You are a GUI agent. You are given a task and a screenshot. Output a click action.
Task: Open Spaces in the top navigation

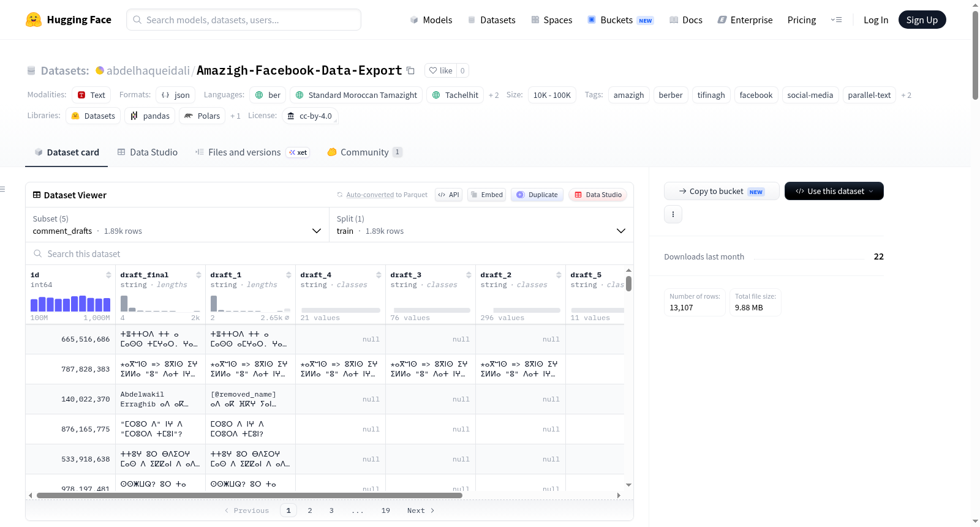tap(551, 20)
